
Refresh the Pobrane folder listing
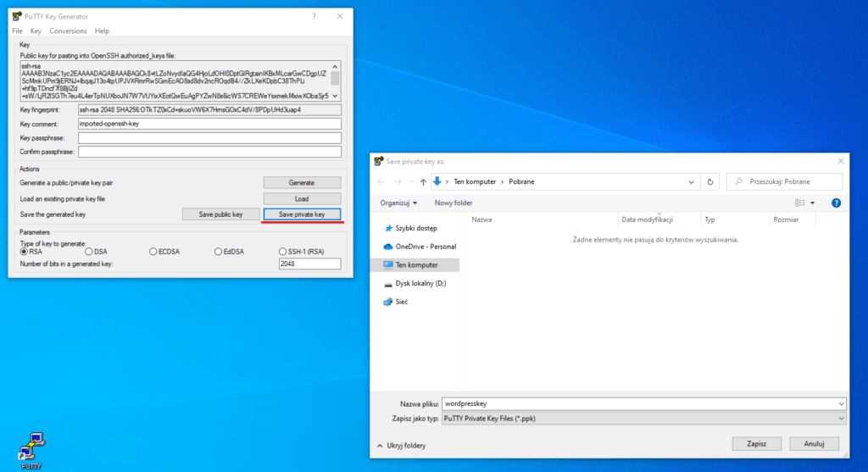pyautogui.click(x=710, y=181)
